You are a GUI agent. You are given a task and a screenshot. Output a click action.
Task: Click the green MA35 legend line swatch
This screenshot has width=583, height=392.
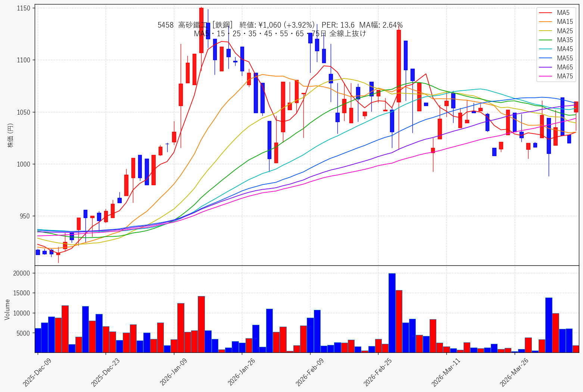pos(546,40)
